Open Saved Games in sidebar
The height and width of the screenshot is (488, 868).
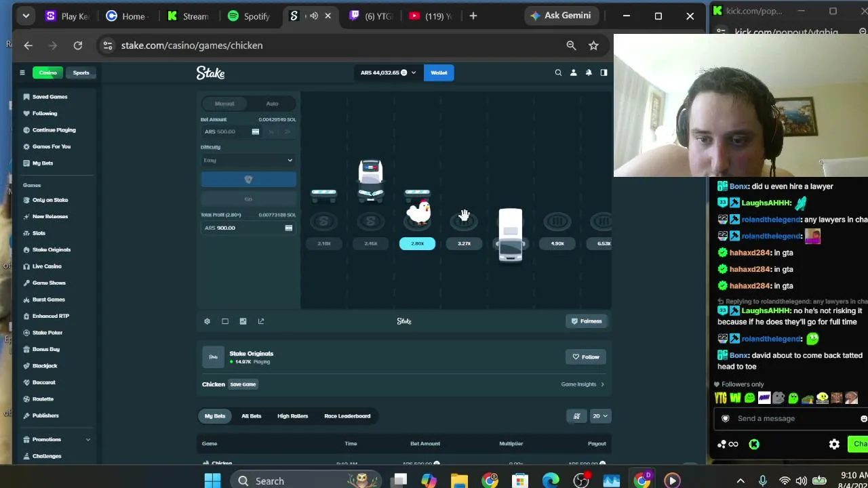coord(50,97)
